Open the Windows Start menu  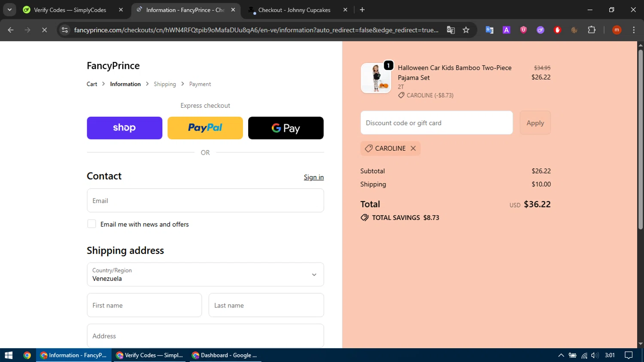point(9,355)
